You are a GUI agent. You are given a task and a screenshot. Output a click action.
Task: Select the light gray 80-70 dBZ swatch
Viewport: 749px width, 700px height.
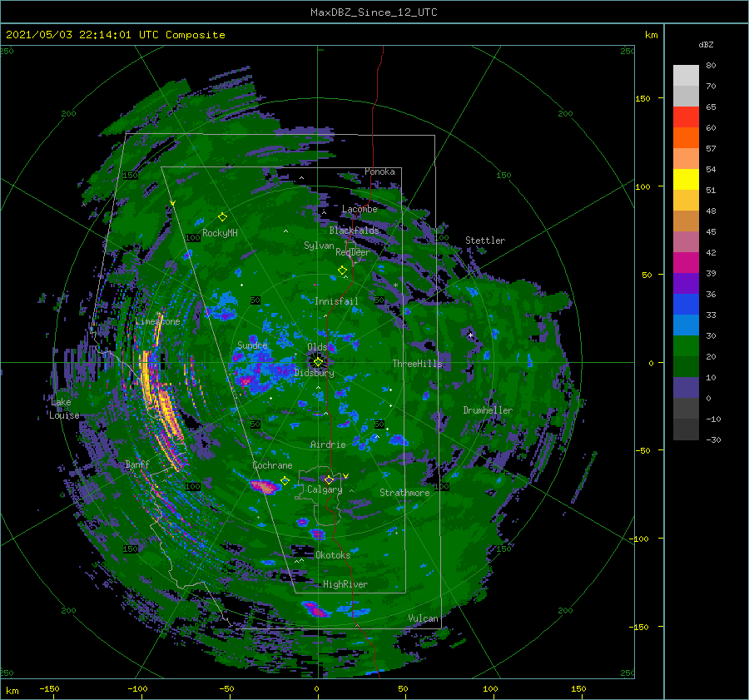point(686,75)
